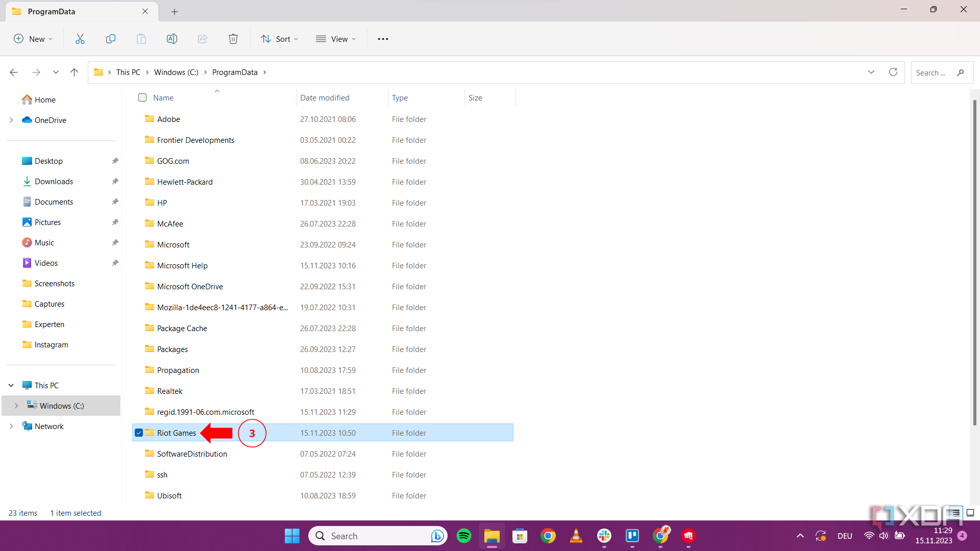Click the Copy icon in toolbar
Screen dimensions: 980x551
[x=111, y=39]
